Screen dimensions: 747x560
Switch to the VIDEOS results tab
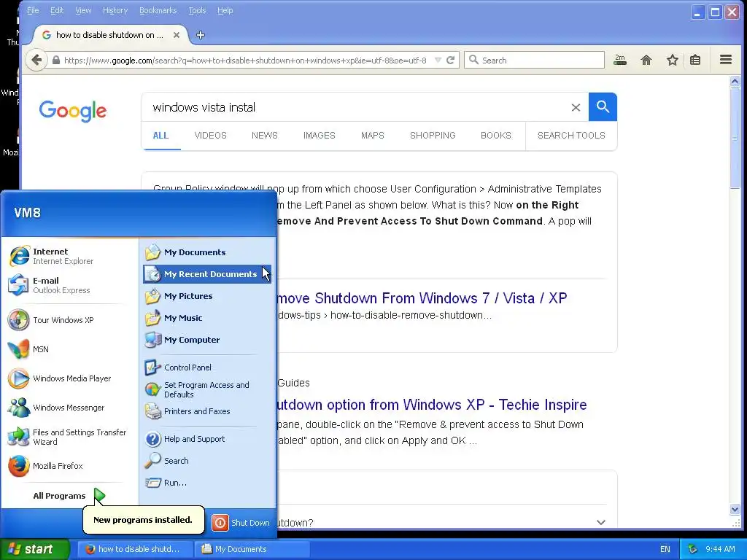click(x=210, y=135)
